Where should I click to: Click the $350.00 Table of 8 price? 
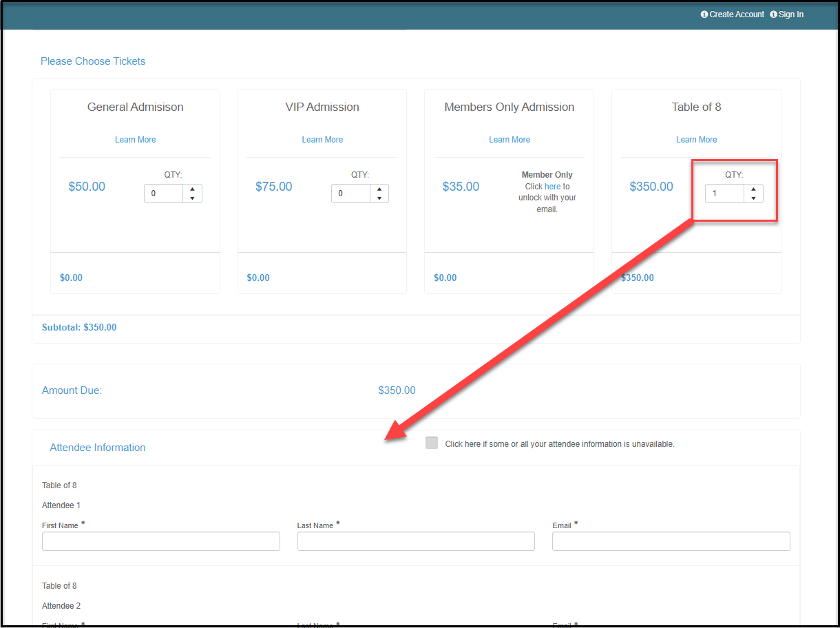(x=651, y=187)
